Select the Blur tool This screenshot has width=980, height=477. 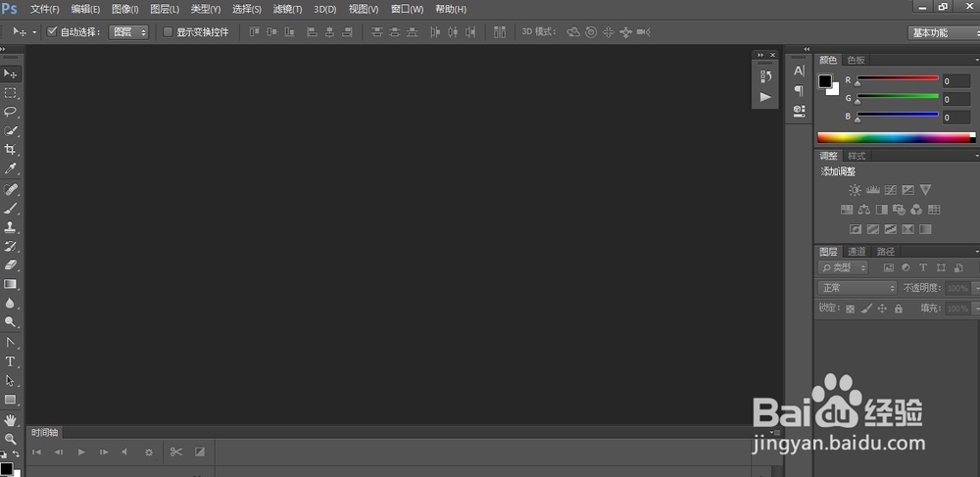click(x=10, y=303)
